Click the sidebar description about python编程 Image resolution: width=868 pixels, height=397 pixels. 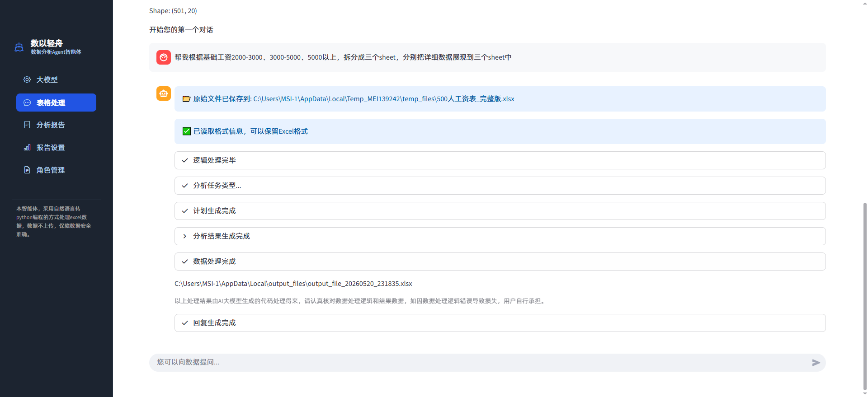tap(54, 221)
